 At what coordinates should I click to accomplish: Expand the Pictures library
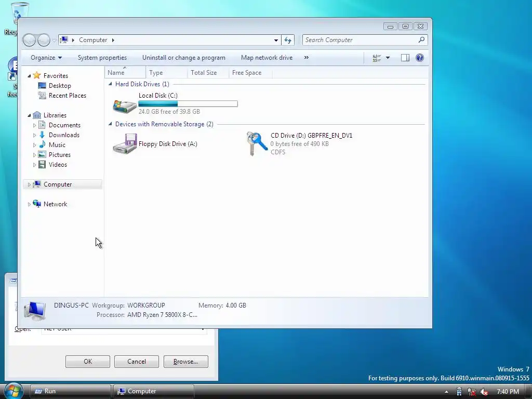(34, 155)
